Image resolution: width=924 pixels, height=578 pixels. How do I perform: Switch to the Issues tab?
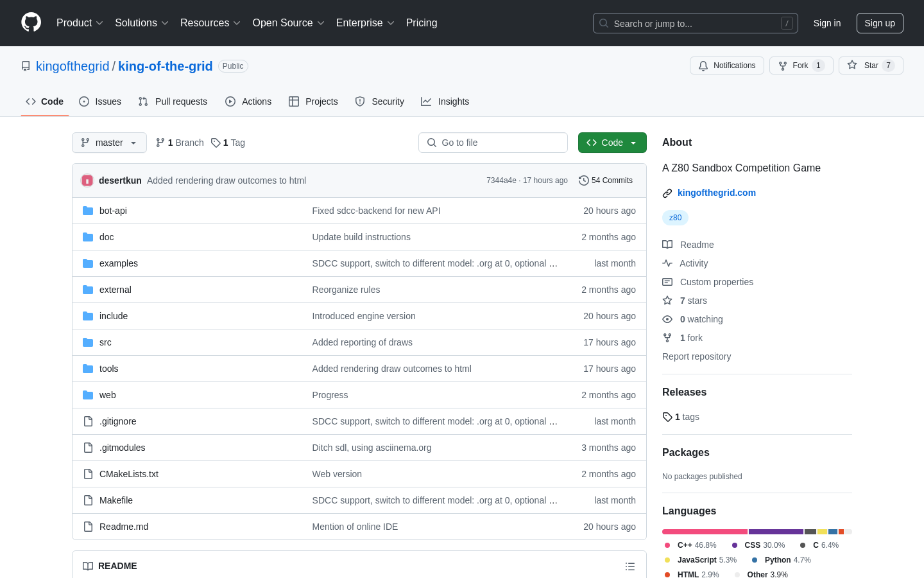click(x=100, y=101)
